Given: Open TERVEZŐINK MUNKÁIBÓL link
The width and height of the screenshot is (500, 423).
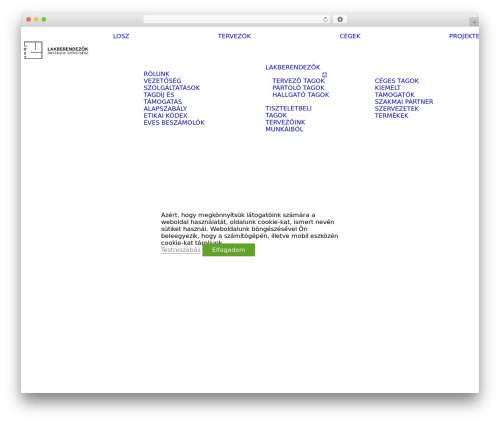Looking at the screenshot, I should pyautogui.click(x=285, y=126).
